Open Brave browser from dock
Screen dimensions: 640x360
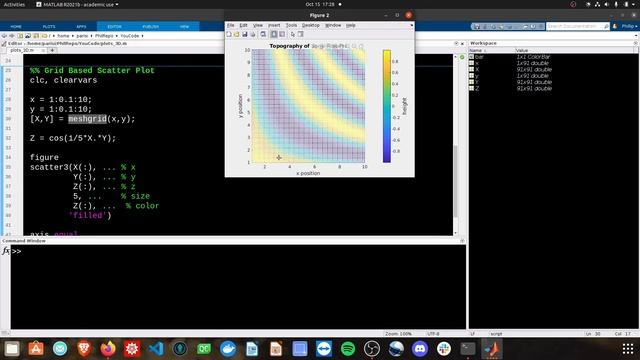coord(84,349)
